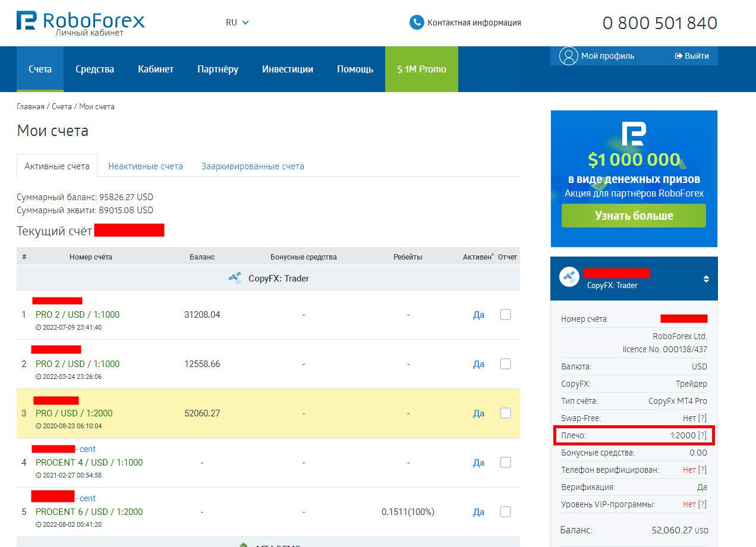
Task: Tick the report checkbox for the 31208.04 account
Action: (505, 315)
